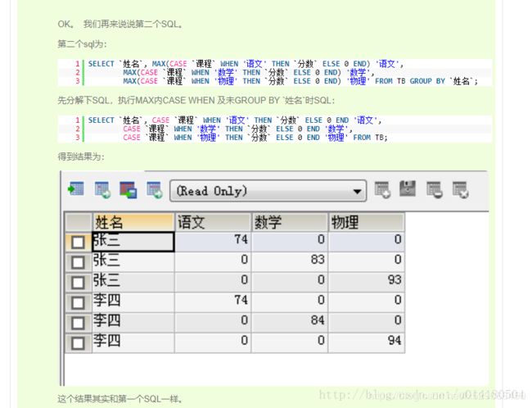The image size is (532, 408).
Task: Click the 姓名 column header
Action: [133, 223]
